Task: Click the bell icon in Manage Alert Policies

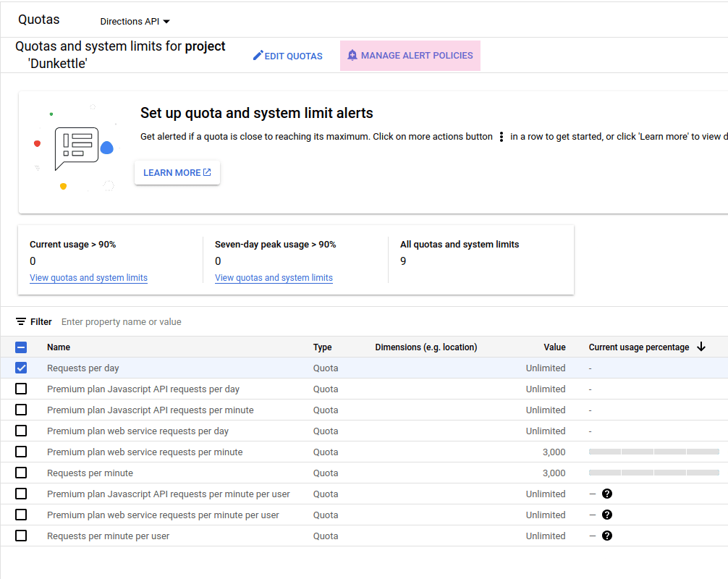Action: 352,56
